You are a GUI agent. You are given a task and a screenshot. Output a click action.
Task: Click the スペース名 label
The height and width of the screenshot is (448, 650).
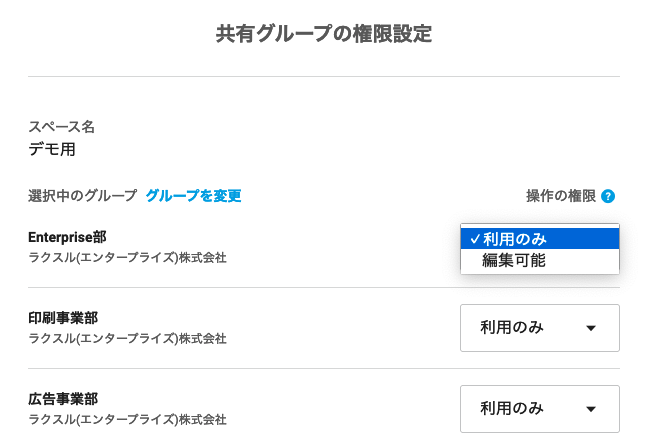tap(61, 127)
